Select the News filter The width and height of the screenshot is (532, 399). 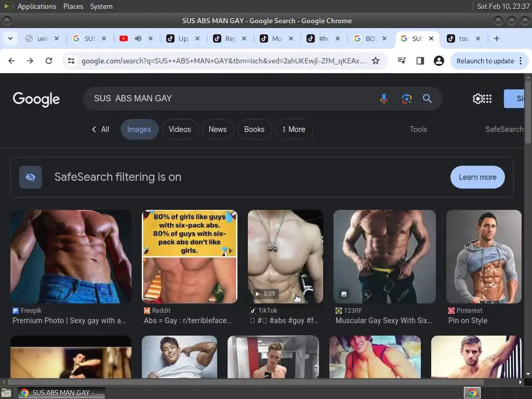coord(218,129)
